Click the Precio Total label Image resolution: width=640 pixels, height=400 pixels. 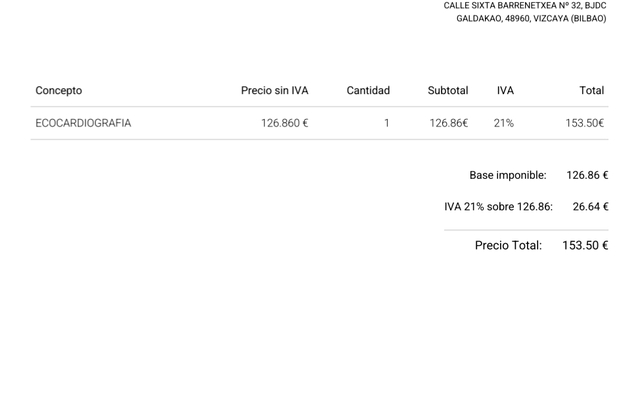[x=508, y=245]
